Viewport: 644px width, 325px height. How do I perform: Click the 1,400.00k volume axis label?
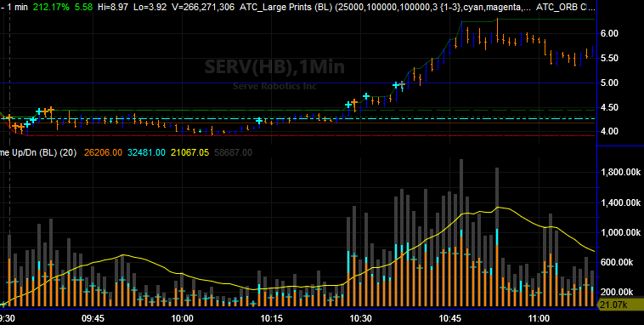(620, 202)
